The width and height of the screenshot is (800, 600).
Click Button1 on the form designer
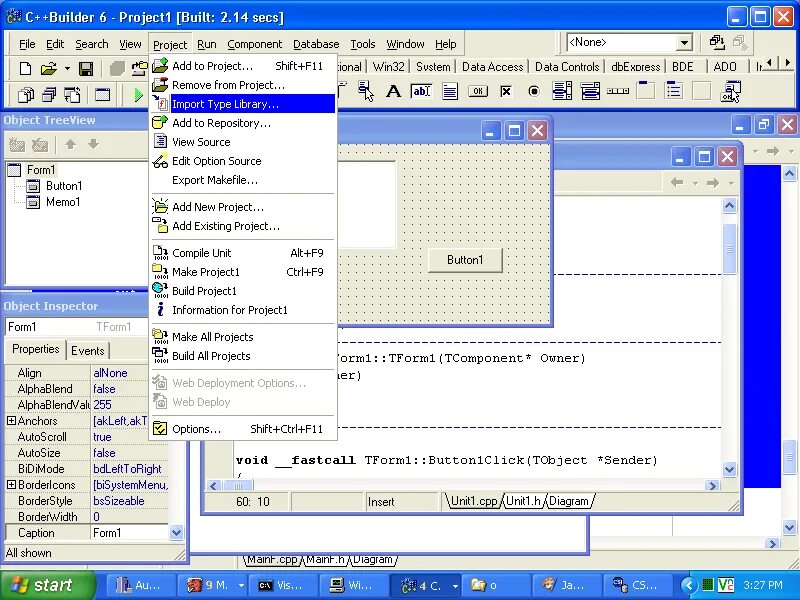(x=465, y=260)
